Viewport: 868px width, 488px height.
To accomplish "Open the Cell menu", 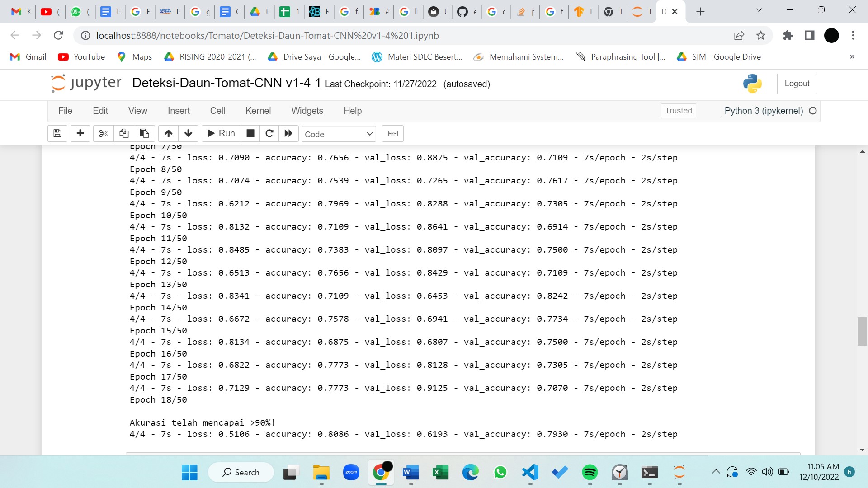I will pos(217,111).
